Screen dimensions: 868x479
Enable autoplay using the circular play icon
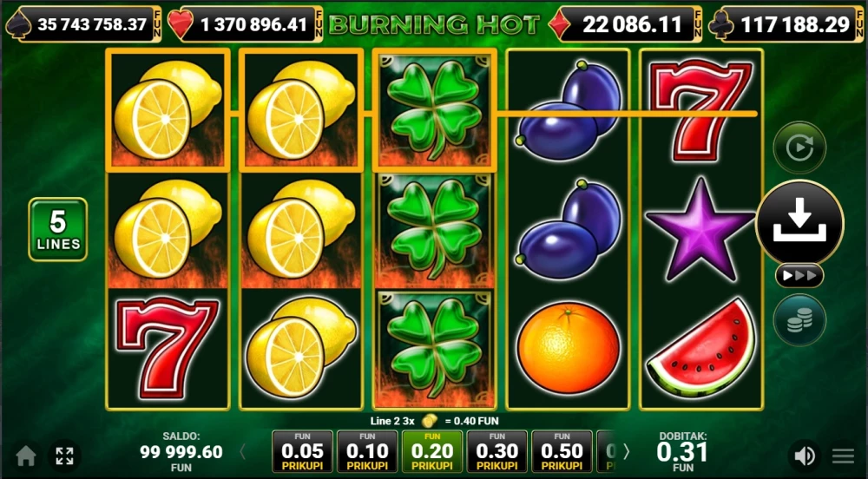(x=800, y=148)
